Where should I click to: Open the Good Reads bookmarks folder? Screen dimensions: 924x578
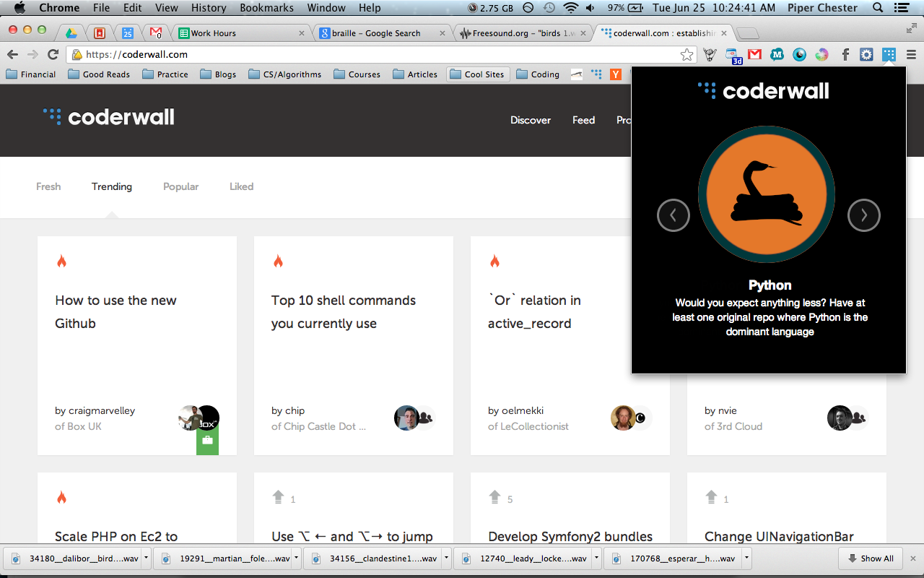97,74
